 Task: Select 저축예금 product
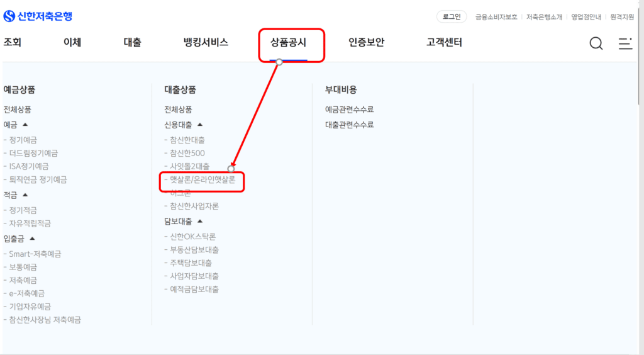click(x=21, y=281)
